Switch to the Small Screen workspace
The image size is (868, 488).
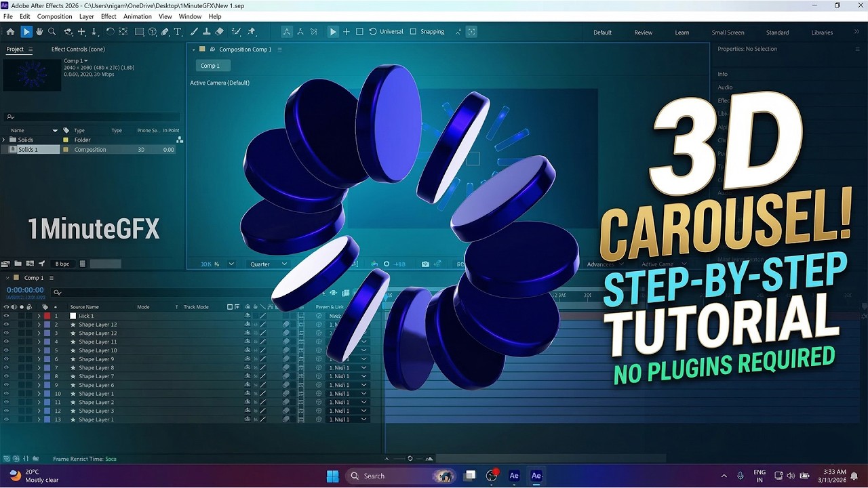coord(728,33)
